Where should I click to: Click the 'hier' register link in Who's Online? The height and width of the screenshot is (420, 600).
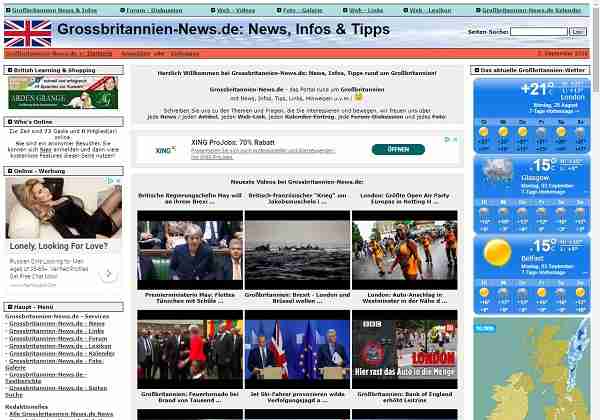point(46,150)
